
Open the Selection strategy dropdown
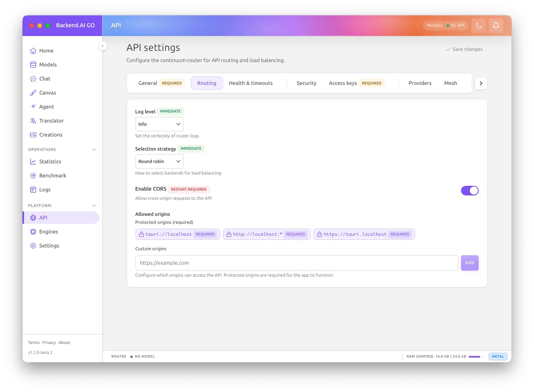pos(159,161)
